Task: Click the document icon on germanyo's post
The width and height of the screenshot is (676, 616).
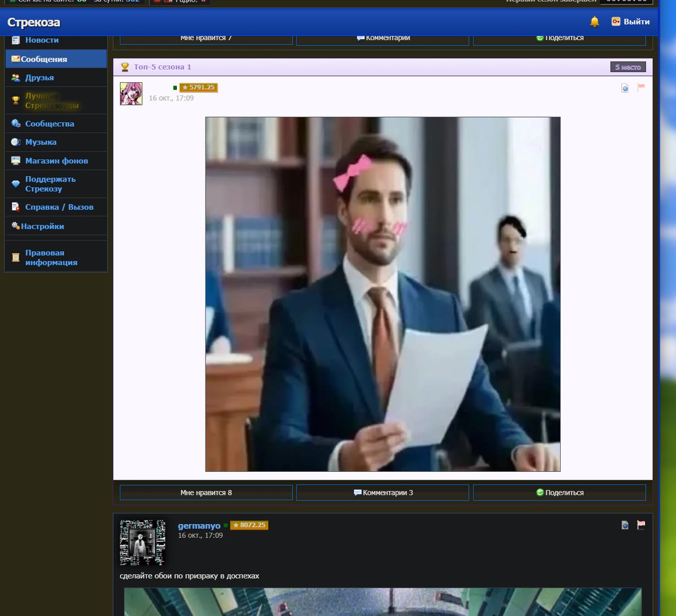Action: click(x=625, y=525)
